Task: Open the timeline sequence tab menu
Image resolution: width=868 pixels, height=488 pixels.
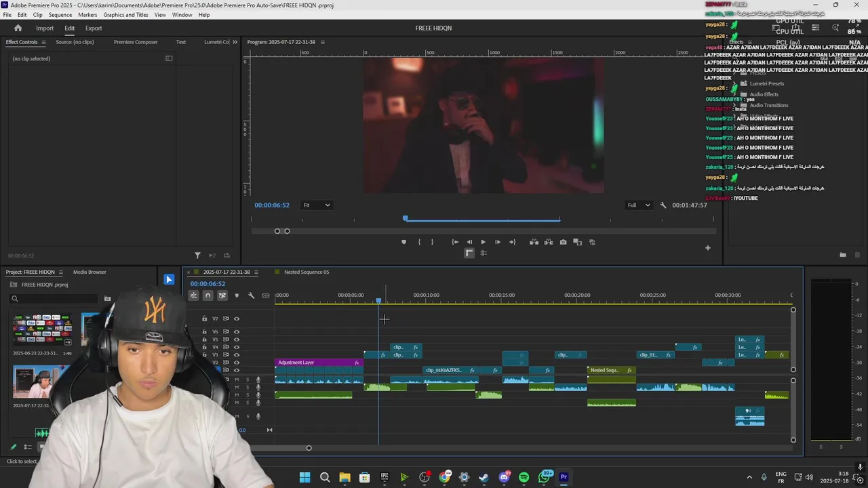Action: [256, 272]
